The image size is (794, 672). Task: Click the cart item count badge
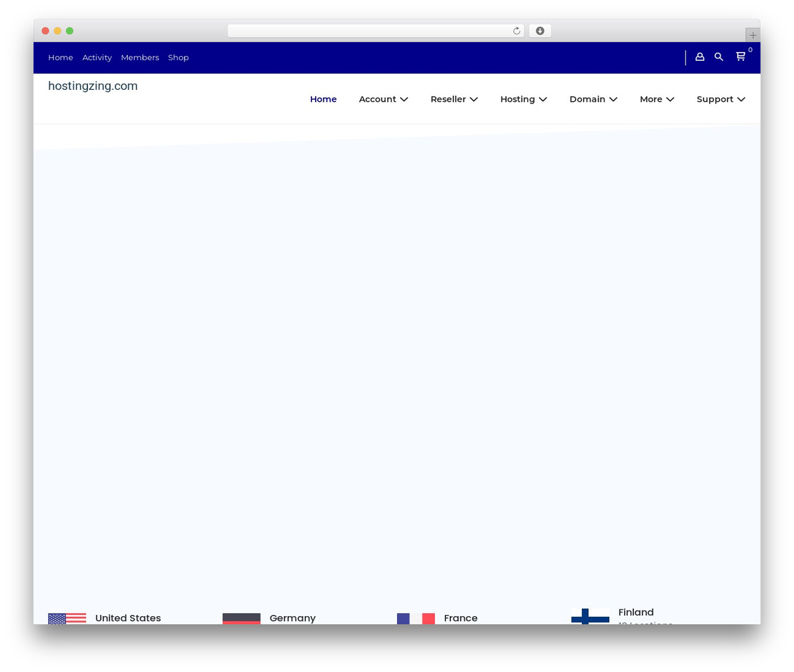click(750, 50)
